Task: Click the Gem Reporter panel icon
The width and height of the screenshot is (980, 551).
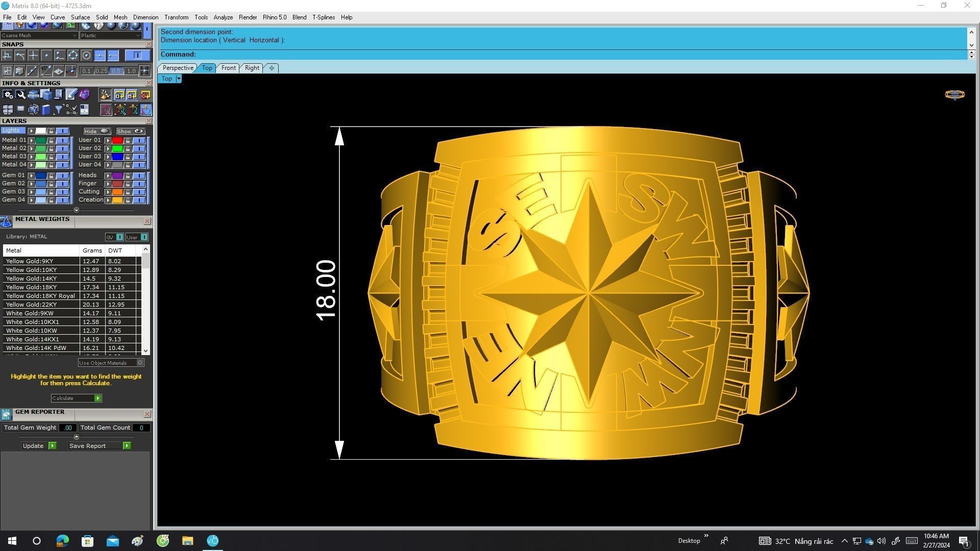Action: coord(6,414)
